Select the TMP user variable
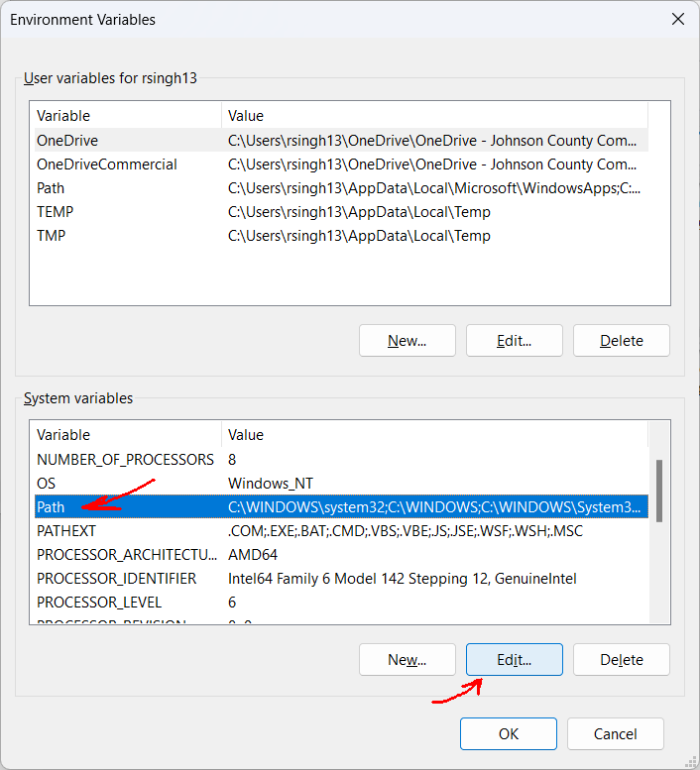 [x=341, y=236]
